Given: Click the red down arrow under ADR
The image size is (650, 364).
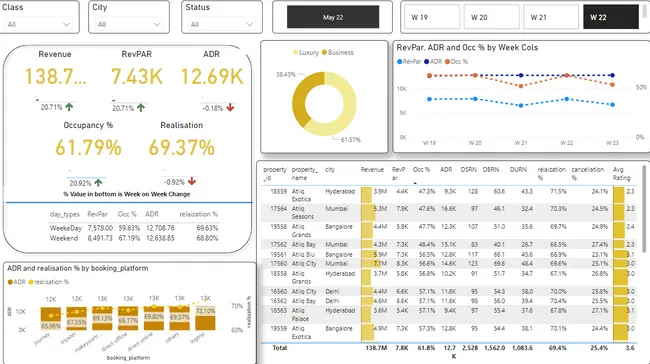Looking at the screenshot, I should 230,108.
